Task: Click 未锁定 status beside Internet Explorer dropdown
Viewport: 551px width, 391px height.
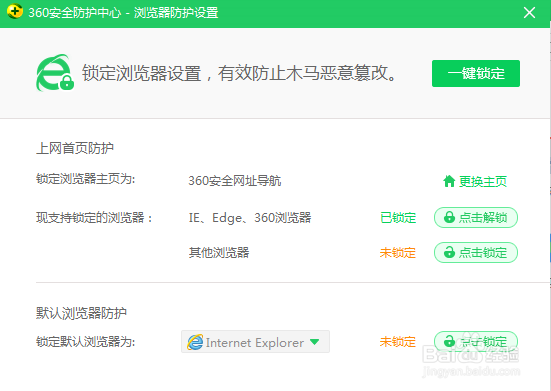Action: [398, 341]
